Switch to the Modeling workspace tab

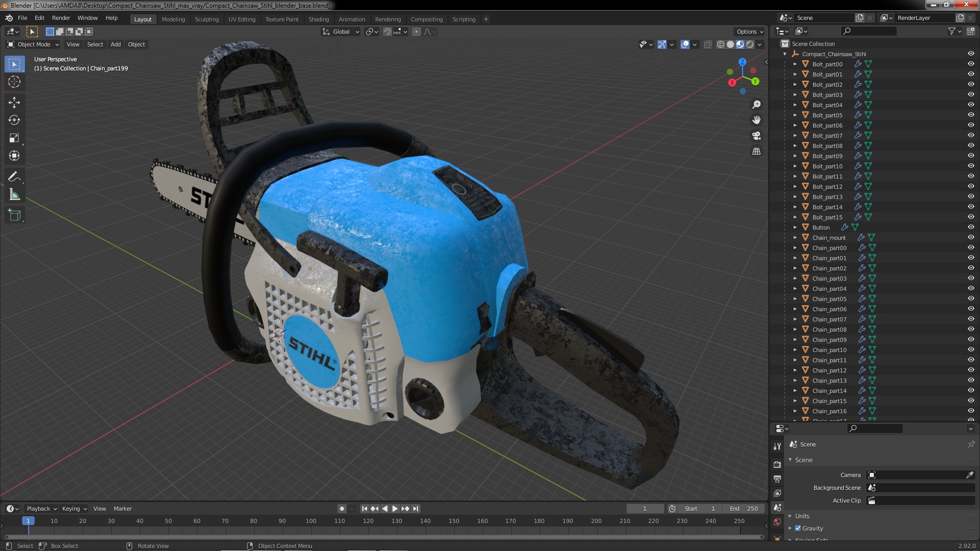coord(173,19)
